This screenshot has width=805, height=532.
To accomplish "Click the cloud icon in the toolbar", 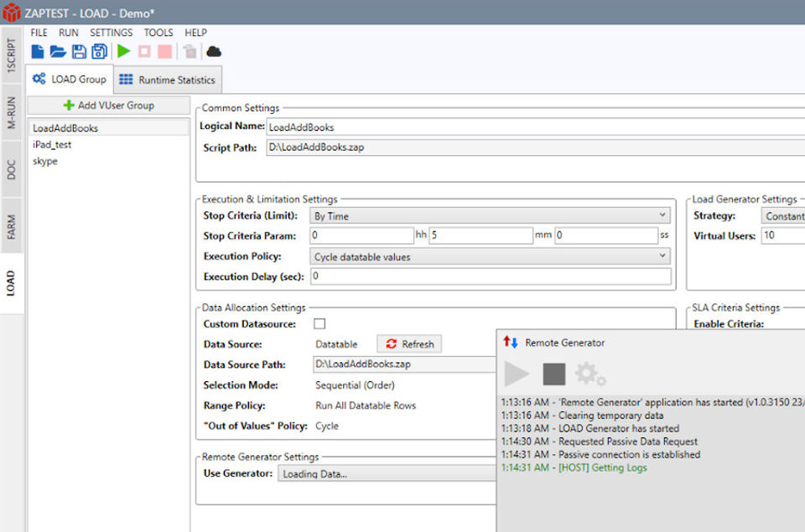I will tap(214, 52).
